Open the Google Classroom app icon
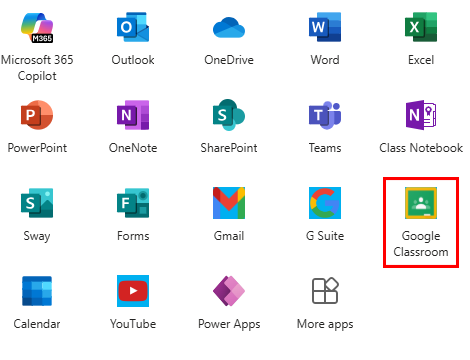The image size is (470, 360). (421, 203)
